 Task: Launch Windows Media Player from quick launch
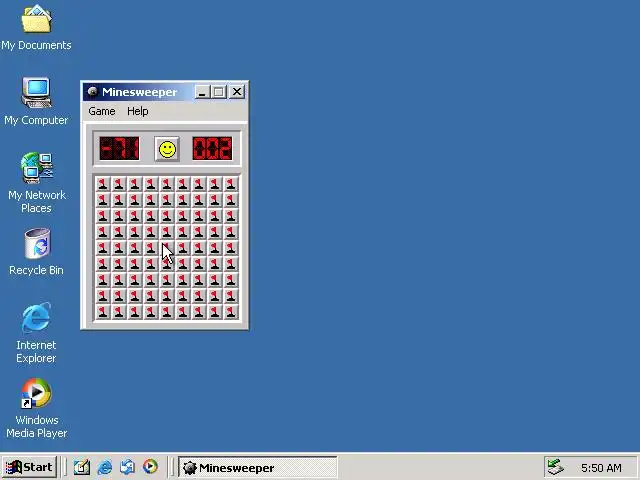[150, 467]
